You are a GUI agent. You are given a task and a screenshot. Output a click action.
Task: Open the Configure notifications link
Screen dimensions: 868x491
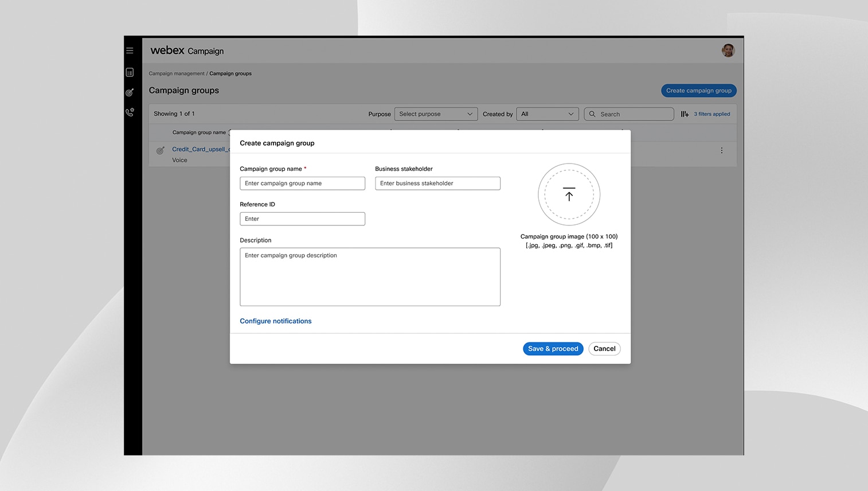click(276, 321)
